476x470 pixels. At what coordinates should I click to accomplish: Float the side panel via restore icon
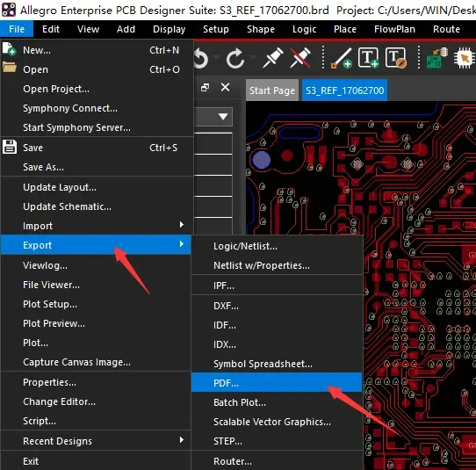(206, 88)
